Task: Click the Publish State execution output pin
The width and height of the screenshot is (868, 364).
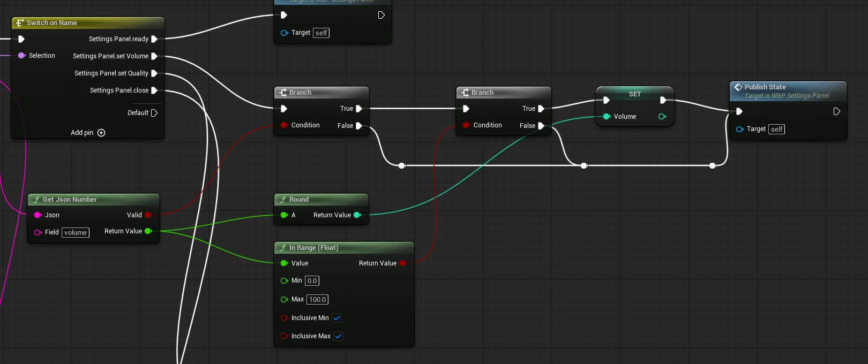Action: [x=837, y=111]
